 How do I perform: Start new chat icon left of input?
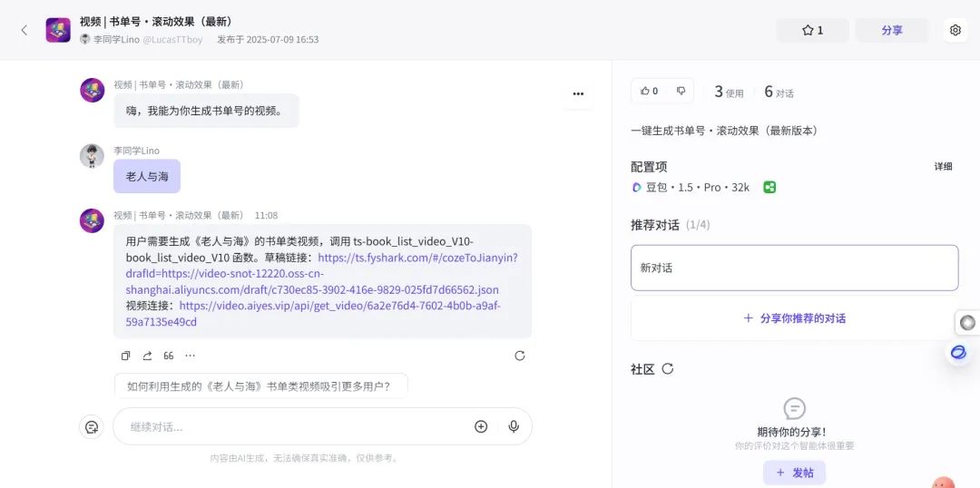[x=92, y=426]
